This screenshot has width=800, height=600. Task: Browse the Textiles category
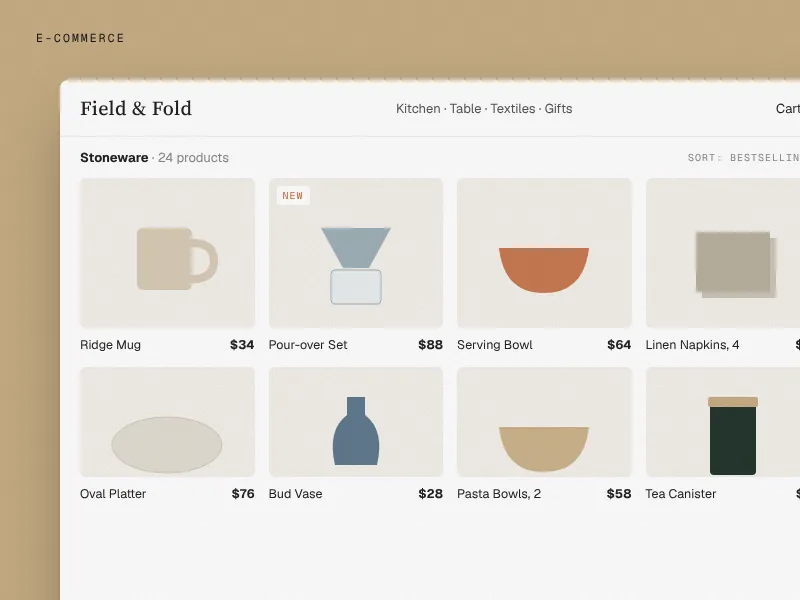pyautogui.click(x=513, y=109)
